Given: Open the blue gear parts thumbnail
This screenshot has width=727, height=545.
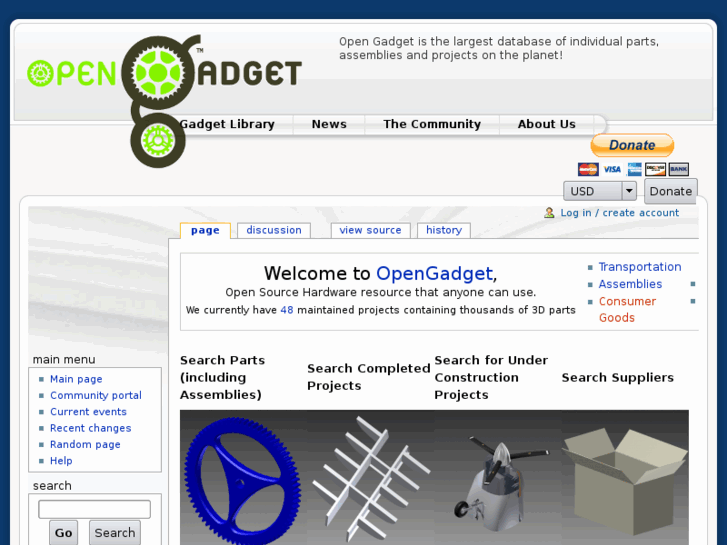Looking at the screenshot, I should click(243, 478).
